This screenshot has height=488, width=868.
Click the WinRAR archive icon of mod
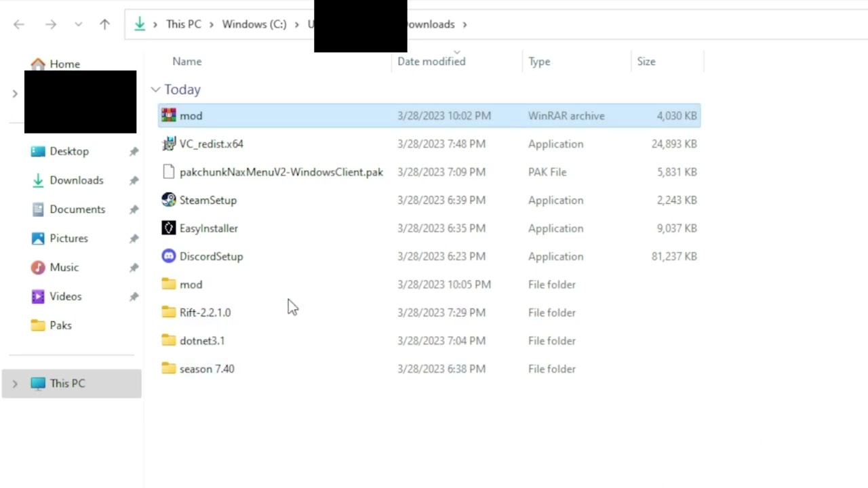pos(169,116)
